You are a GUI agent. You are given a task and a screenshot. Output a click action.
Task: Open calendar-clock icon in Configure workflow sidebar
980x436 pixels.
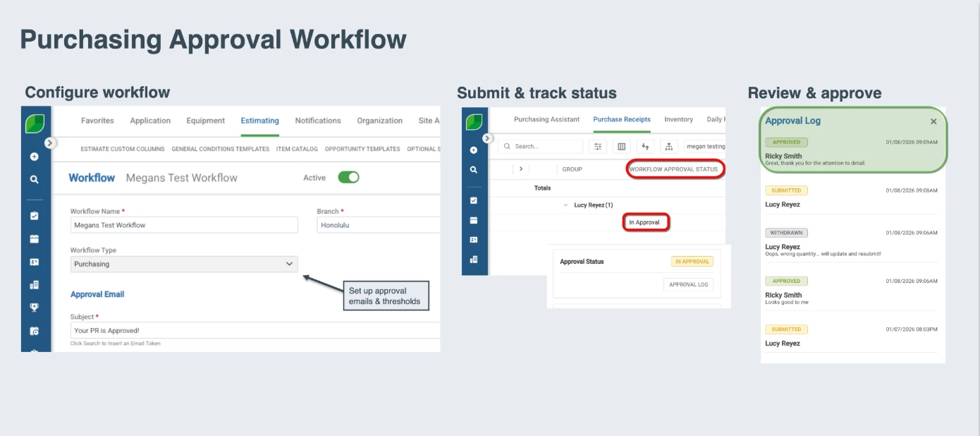tap(34, 331)
